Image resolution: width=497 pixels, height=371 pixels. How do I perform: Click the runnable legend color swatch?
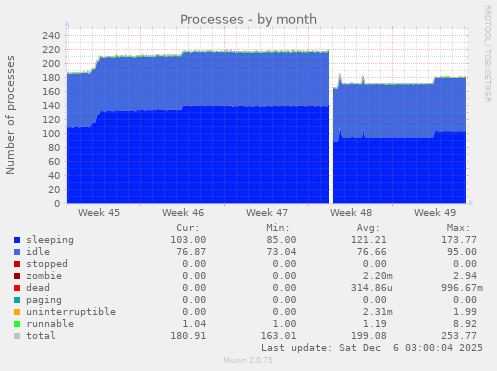click(x=17, y=324)
